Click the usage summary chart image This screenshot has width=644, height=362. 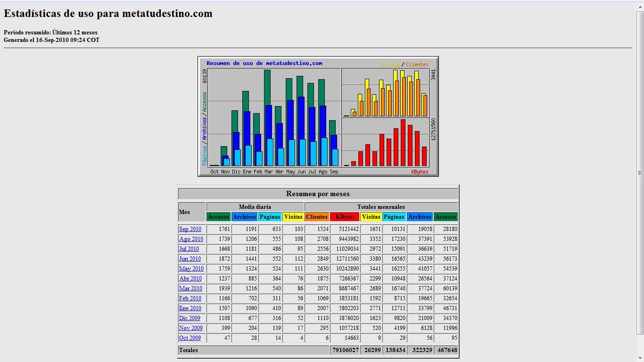pos(318,116)
